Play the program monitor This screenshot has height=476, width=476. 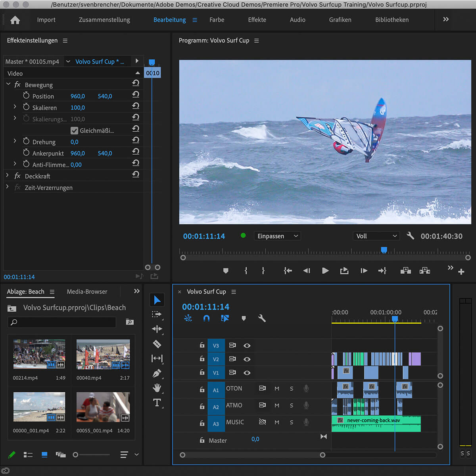325,271
